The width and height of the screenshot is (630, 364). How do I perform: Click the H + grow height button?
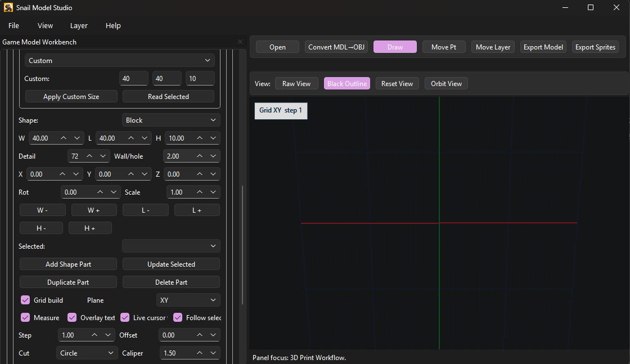point(90,228)
